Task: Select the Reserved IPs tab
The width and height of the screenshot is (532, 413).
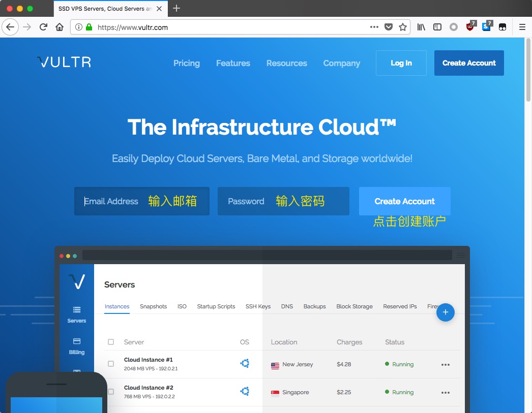Action: (400, 306)
